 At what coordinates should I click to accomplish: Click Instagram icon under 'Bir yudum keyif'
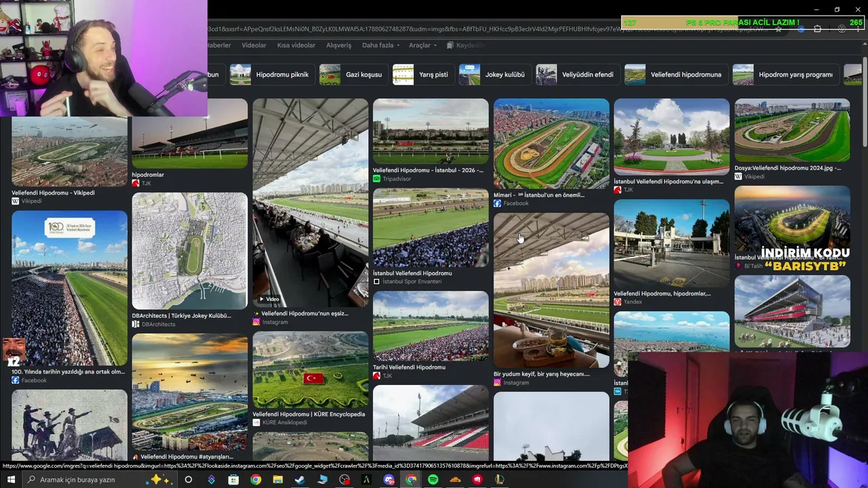[x=497, y=383]
